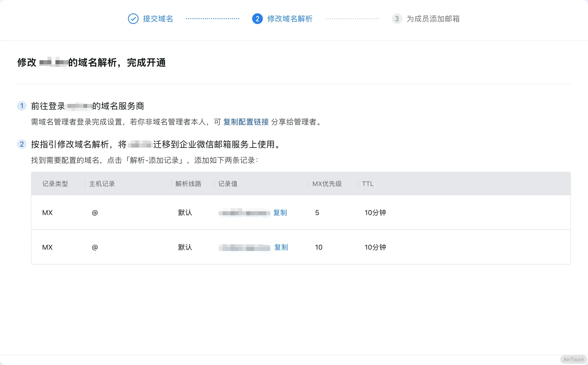Copy the record value with priority 5
This screenshot has width=588, height=365.
click(280, 213)
